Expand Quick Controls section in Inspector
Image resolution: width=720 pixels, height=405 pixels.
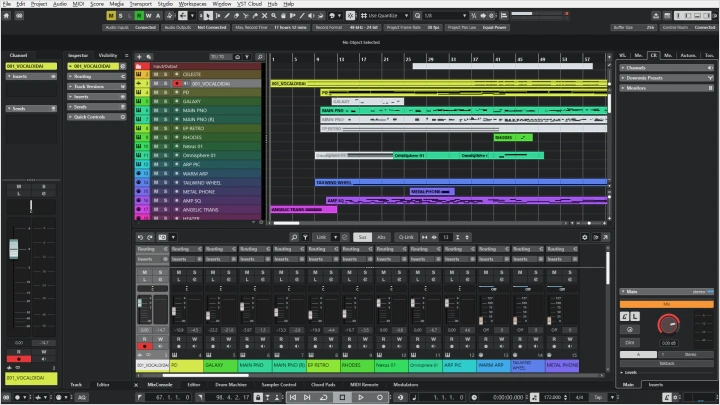coord(96,117)
